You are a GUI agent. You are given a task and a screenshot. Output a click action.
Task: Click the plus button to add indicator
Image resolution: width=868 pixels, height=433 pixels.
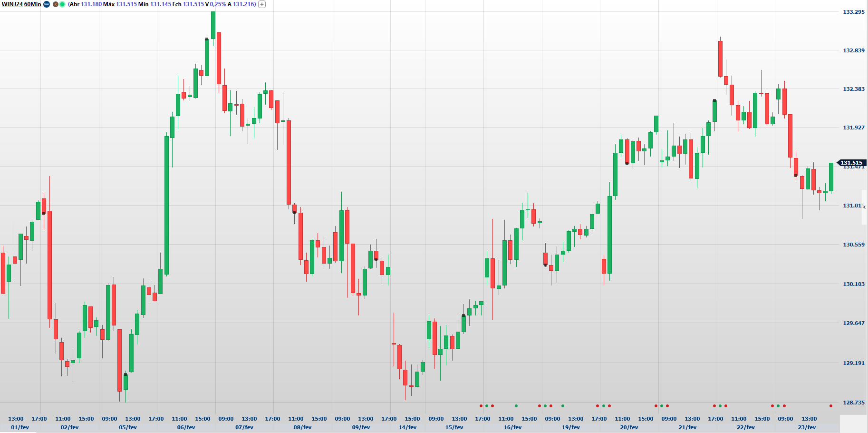pos(262,4)
